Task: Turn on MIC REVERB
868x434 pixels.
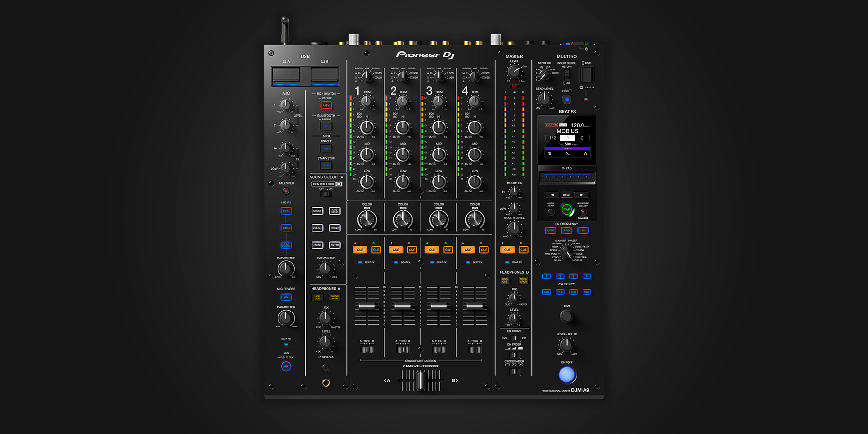Action: (x=286, y=298)
